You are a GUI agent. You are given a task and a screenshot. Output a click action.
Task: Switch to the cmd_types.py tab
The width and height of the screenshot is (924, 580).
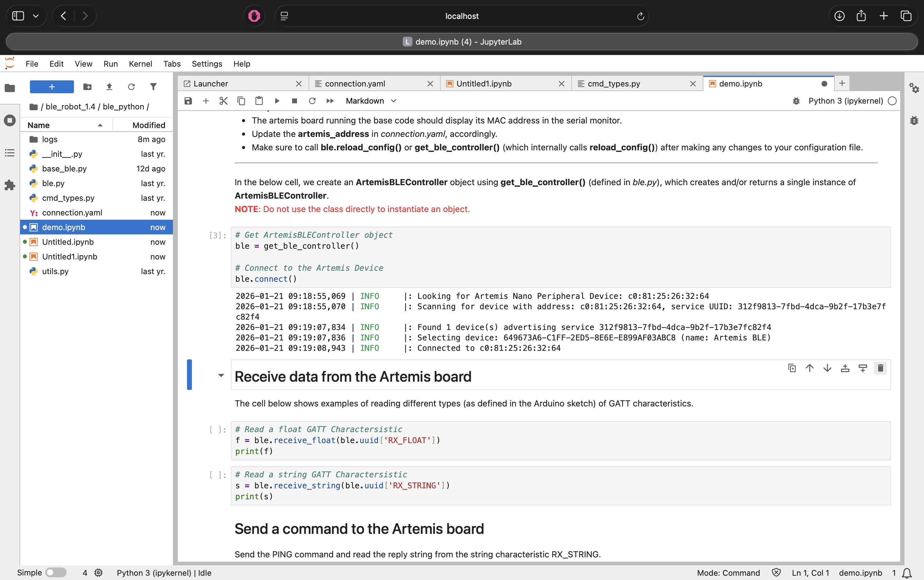(x=614, y=84)
